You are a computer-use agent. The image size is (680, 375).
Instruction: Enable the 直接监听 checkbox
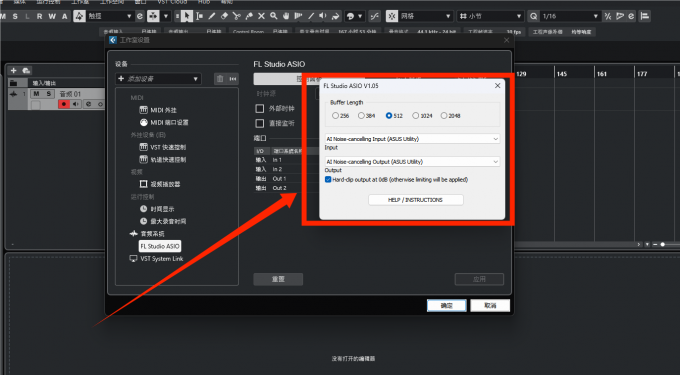[260, 124]
